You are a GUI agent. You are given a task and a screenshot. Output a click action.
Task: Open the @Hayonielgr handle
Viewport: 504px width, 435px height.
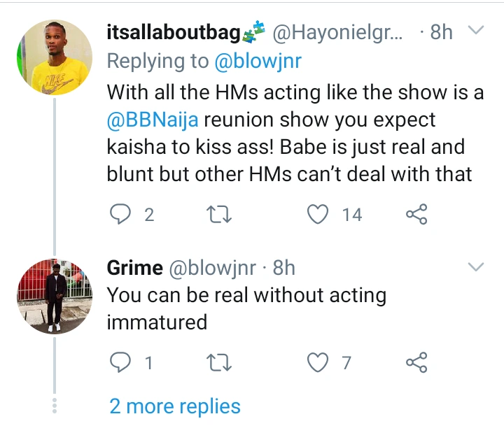(336, 32)
